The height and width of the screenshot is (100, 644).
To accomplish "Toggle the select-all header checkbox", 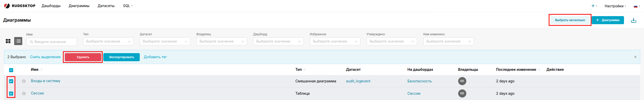I will [x=11, y=70].
